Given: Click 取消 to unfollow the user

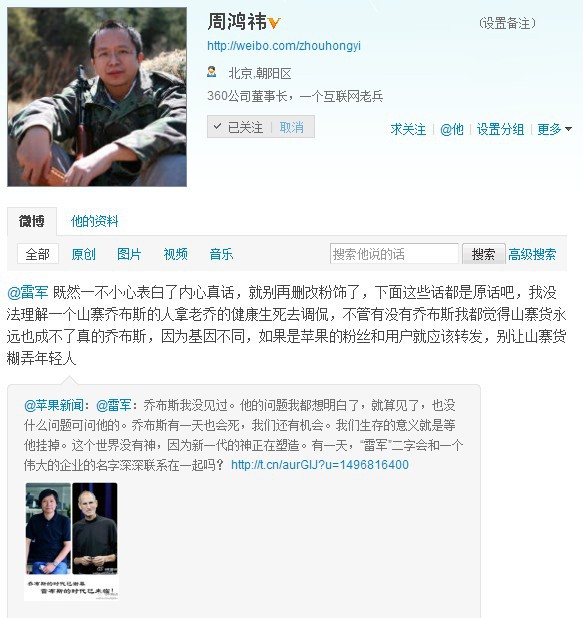Looking at the screenshot, I should (x=291, y=127).
